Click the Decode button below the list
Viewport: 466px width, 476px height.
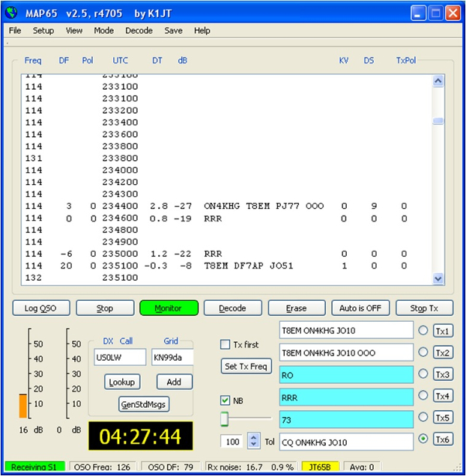click(x=232, y=308)
